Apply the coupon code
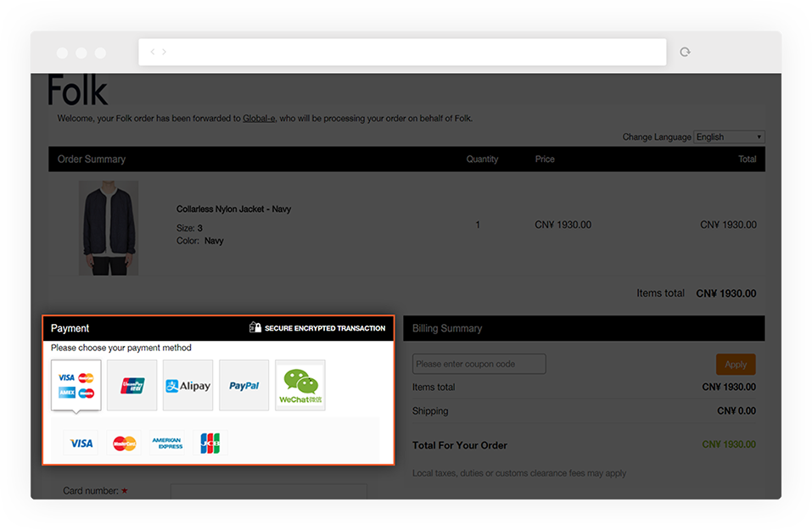The image size is (812, 530). (736, 365)
